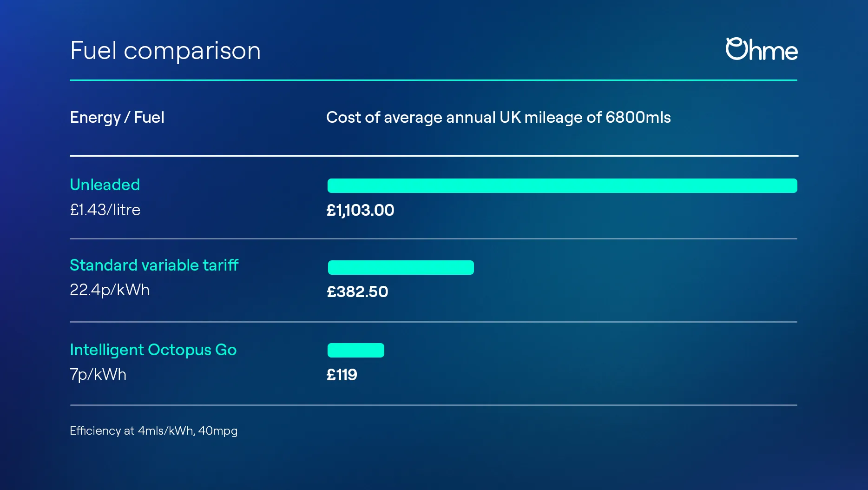The height and width of the screenshot is (490, 868).
Task: Select the £1,103.00 cost value
Action: (360, 210)
